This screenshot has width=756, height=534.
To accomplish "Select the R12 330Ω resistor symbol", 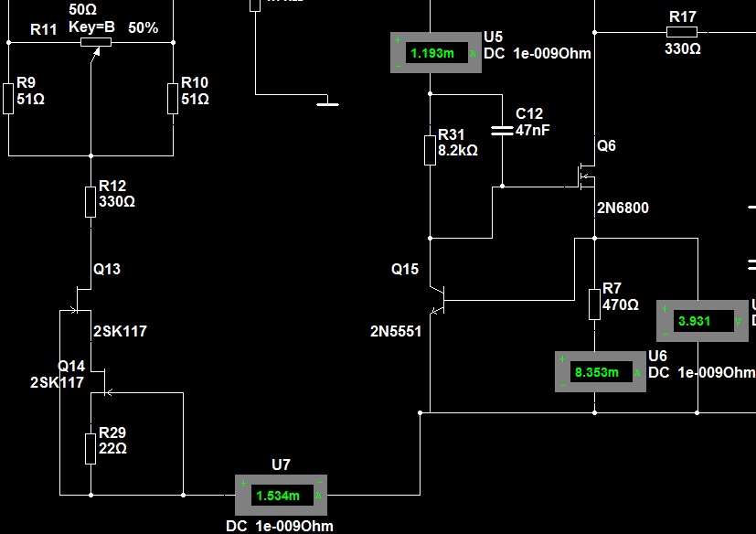I will click(x=91, y=202).
